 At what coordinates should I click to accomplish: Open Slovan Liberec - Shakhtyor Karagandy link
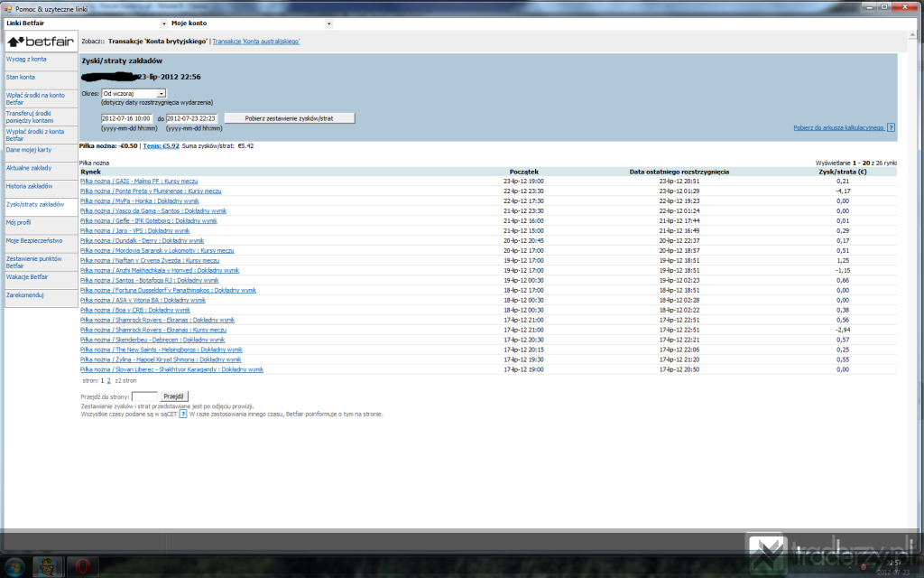pyautogui.click(x=171, y=369)
